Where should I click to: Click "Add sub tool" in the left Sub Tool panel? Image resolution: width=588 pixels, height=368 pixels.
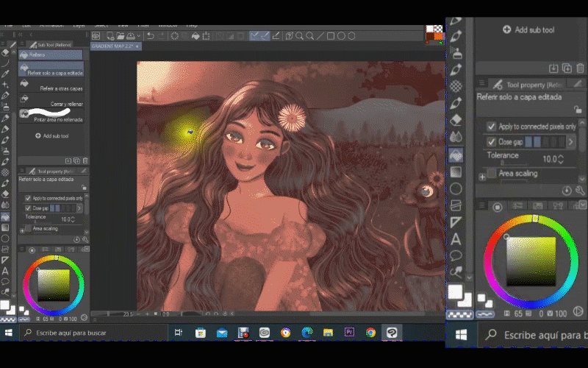(x=52, y=136)
